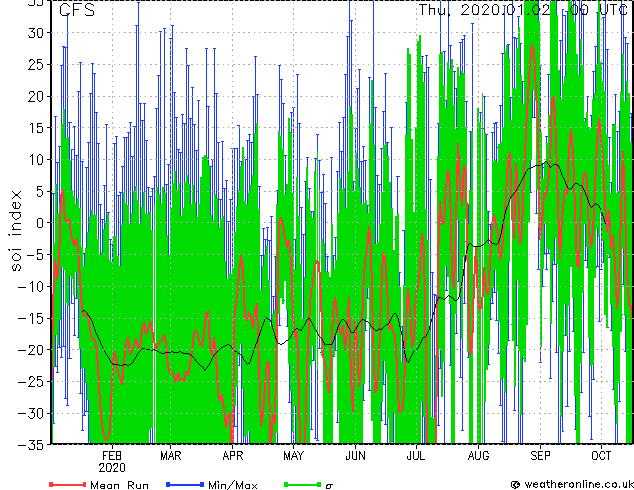Click the 25 y-axis tick label
The image size is (634, 490).
pyautogui.click(x=36, y=65)
